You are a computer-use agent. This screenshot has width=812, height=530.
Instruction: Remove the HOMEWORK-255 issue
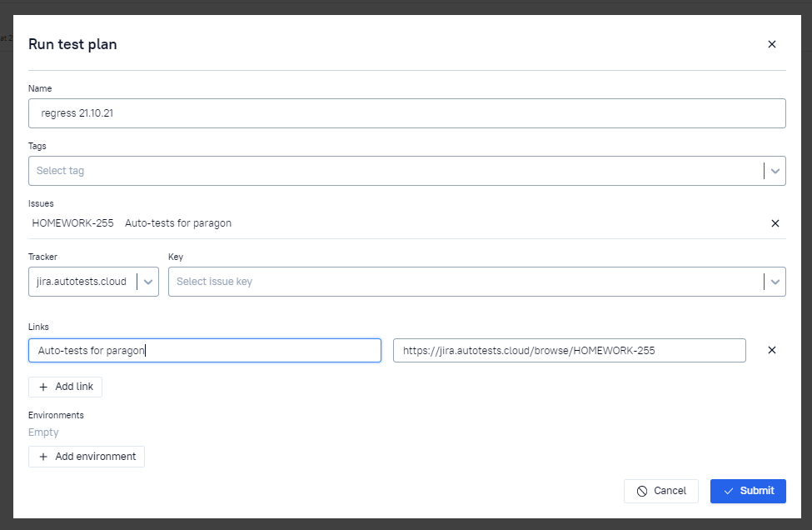(x=775, y=223)
